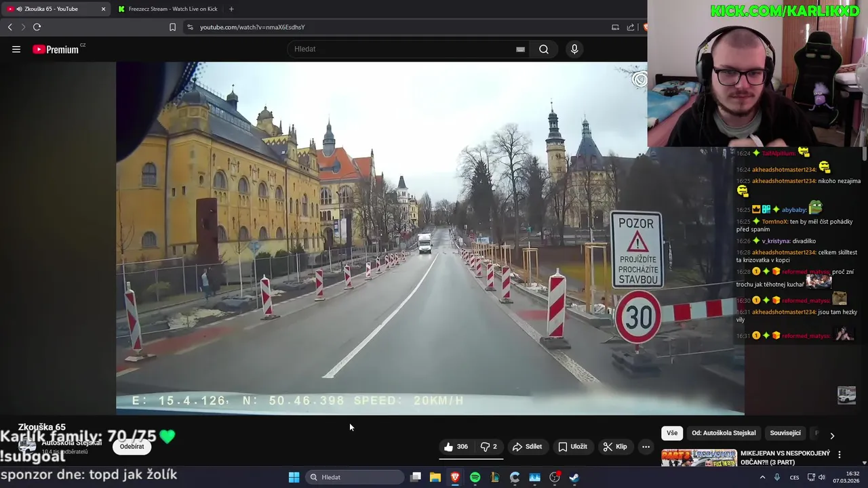The height and width of the screenshot is (488, 868).
Task: Share the video with Sdílet
Action: tap(527, 447)
